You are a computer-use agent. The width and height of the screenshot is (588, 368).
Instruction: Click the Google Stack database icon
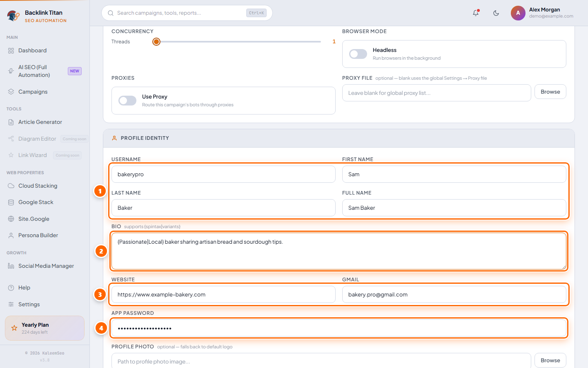click(x=11, y=202)
